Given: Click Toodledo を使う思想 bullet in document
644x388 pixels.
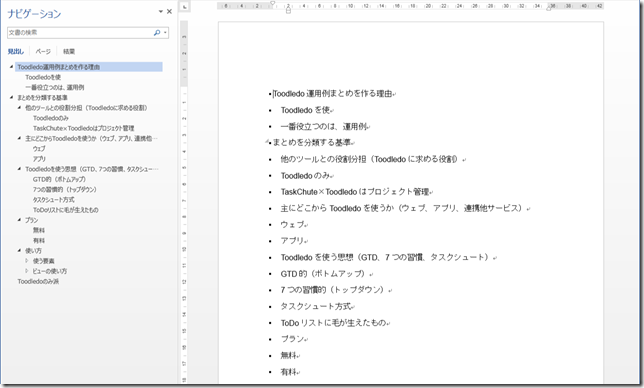Looking at the screenshot, I should point(384,257).
